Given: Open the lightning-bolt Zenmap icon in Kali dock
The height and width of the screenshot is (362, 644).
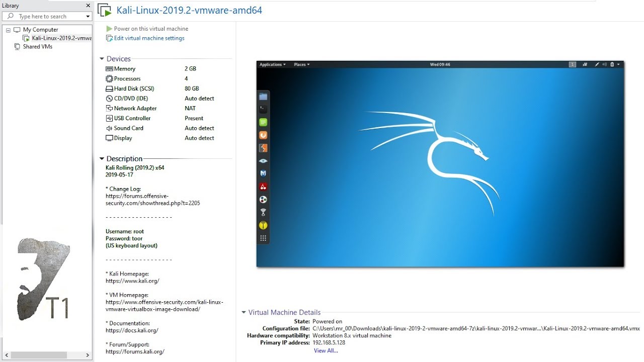Looking at the screenshot, I should 263,148.
